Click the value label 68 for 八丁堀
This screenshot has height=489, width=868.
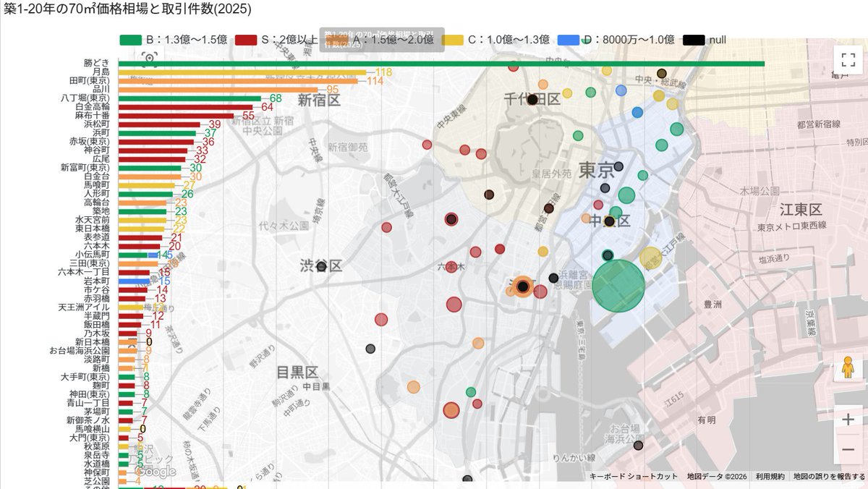pyautogui.click(x=276, y=98)
